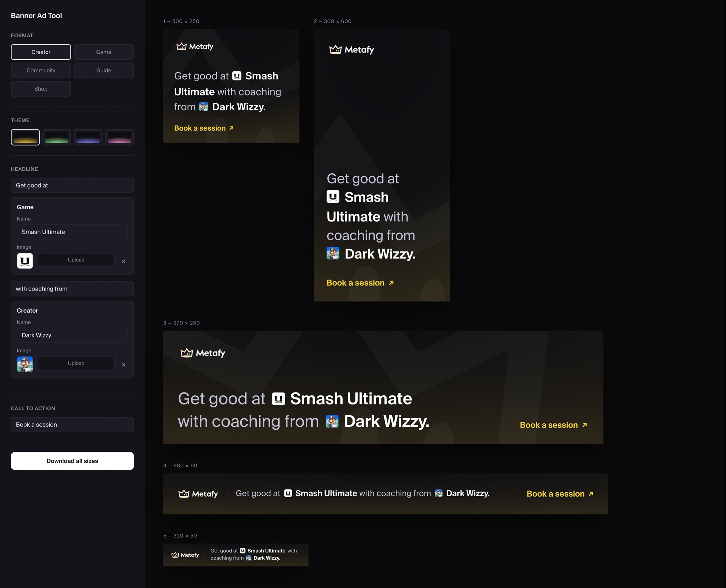Viewport: 726px width, 588px height.
Task: Remove the Game image with its X icon
Action: [x=124, y=261]
